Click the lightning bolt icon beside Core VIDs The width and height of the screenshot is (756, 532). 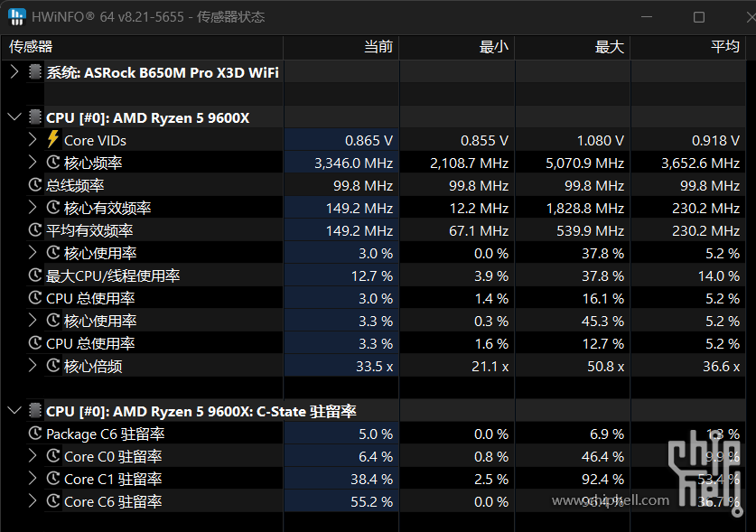pyautogui.click(x=53, y=139)
